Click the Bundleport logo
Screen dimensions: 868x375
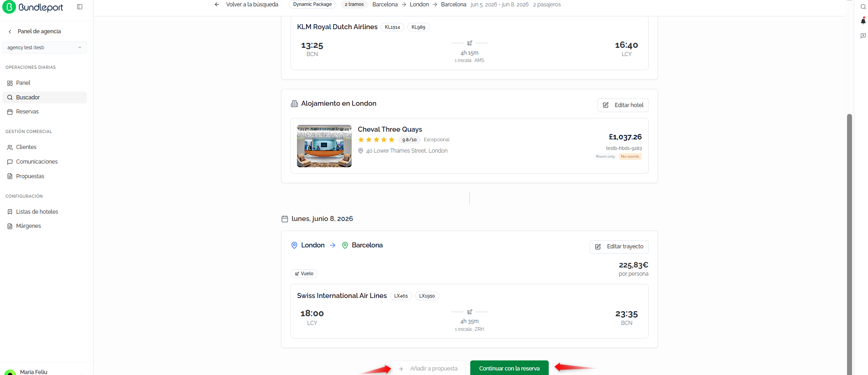33,7
